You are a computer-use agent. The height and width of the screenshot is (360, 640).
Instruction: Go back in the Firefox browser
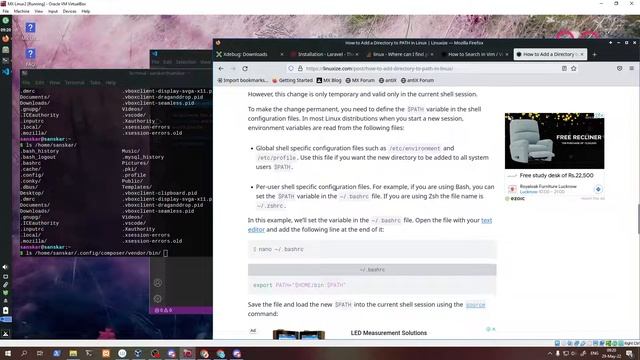(x=221, y=69)
